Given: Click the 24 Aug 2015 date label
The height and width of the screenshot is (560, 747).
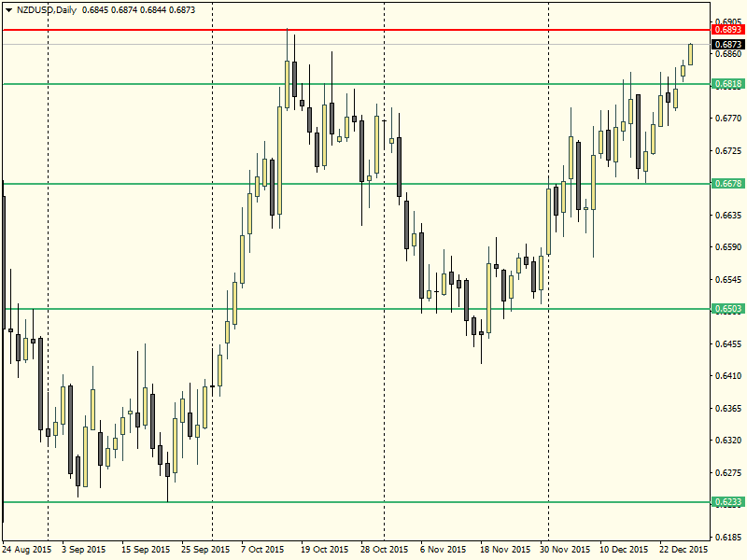Looking at the screenshot, I should (27, 549).
